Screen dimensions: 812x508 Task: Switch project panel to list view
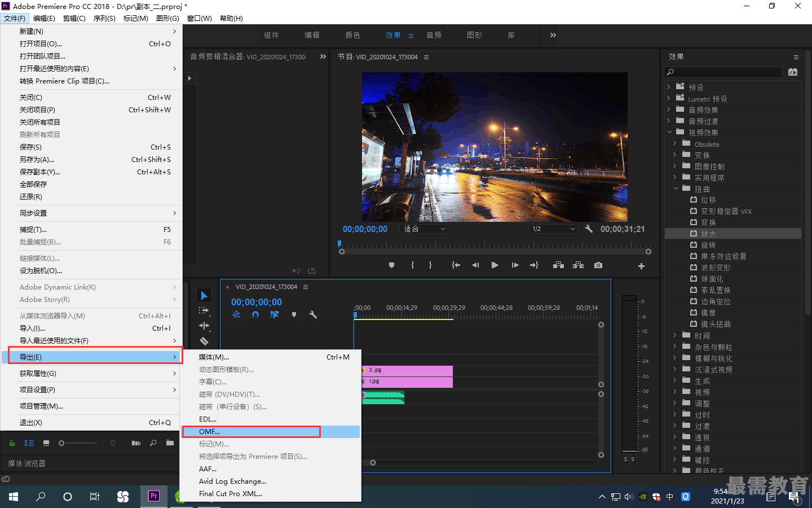coord(29,443)
